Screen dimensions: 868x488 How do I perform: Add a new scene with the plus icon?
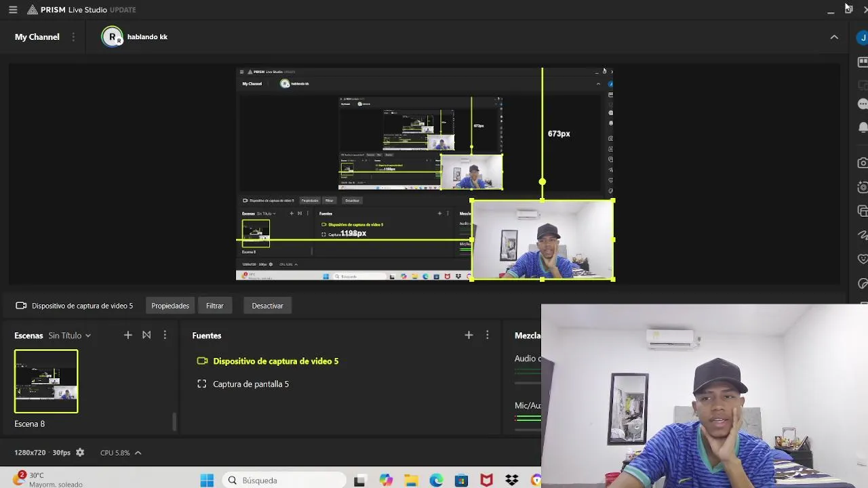point(127,335)
